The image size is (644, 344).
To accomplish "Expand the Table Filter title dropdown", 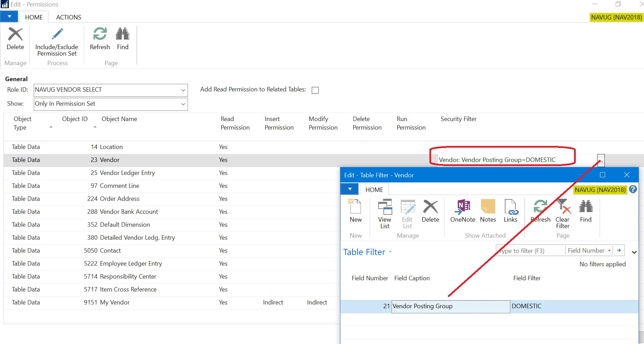I will 390,252.
